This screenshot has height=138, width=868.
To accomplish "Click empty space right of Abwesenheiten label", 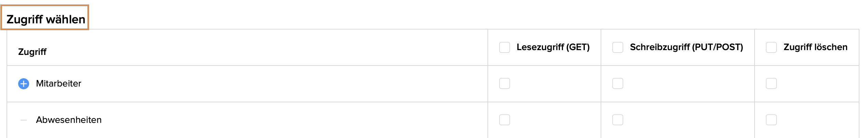I will tap(274, 120).
